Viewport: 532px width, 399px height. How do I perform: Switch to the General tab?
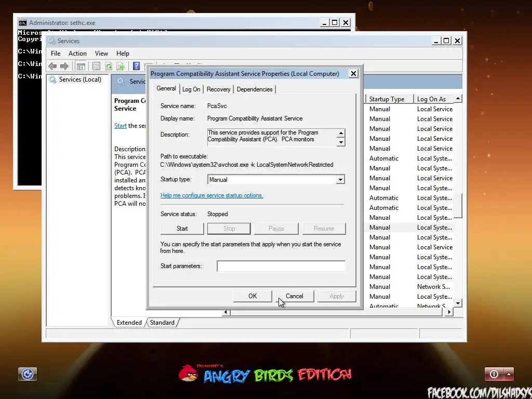166,88
